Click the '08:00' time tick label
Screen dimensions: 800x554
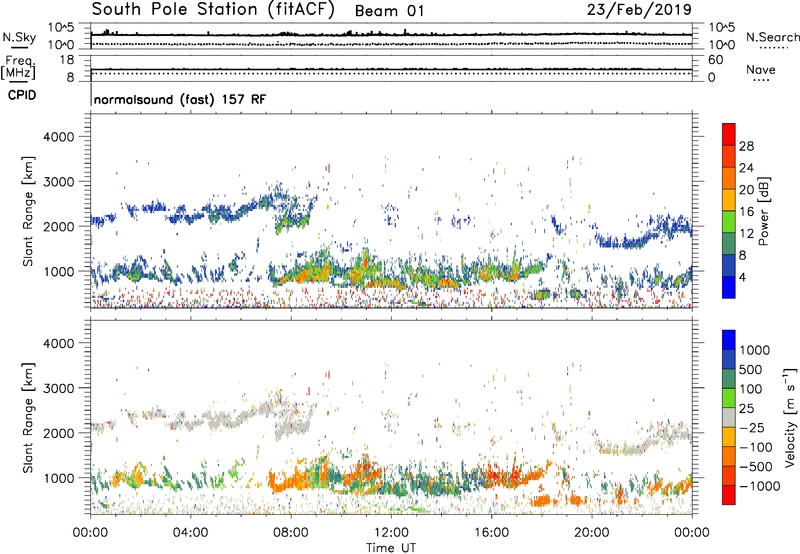[x=291, y=533]
